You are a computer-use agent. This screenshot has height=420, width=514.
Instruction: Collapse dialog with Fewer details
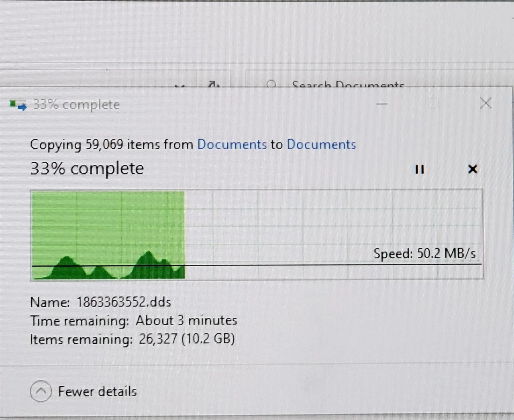point(84,391)
